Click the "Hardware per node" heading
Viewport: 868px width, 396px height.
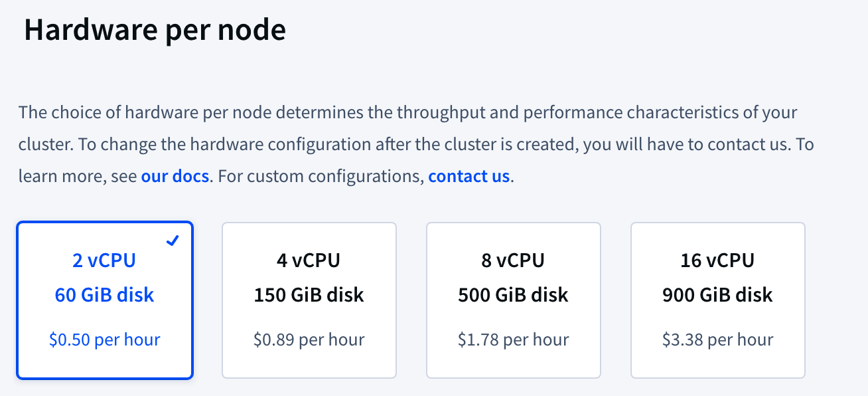click(155, 29)
